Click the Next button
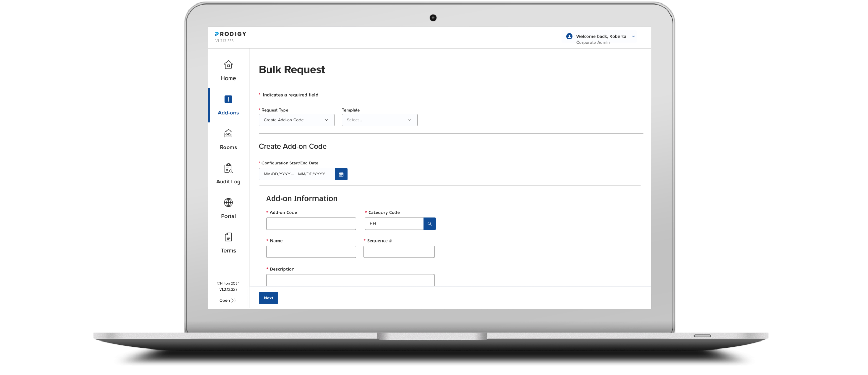The image size is (868, 375). 268,298
